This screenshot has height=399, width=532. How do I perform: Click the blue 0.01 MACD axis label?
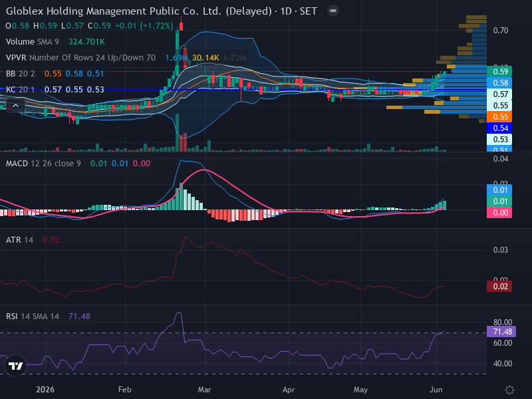pos(499,190)
